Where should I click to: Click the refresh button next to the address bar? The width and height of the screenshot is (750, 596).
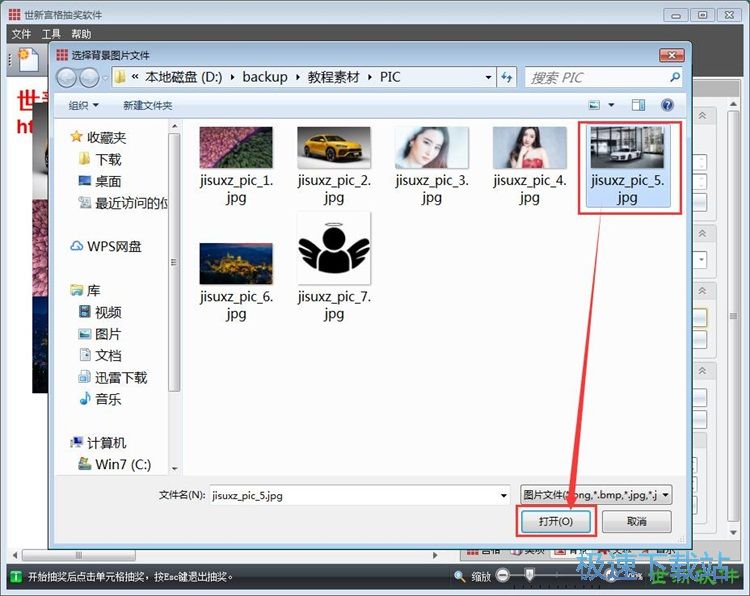click(507, 77)
